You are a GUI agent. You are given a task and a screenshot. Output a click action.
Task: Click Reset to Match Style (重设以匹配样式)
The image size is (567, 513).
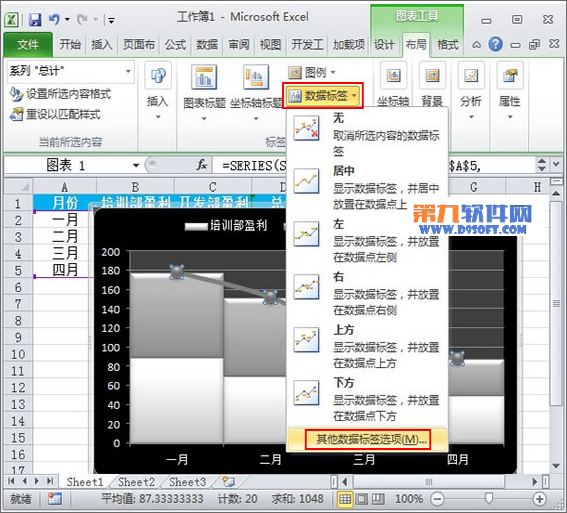(x=55, y=115)
